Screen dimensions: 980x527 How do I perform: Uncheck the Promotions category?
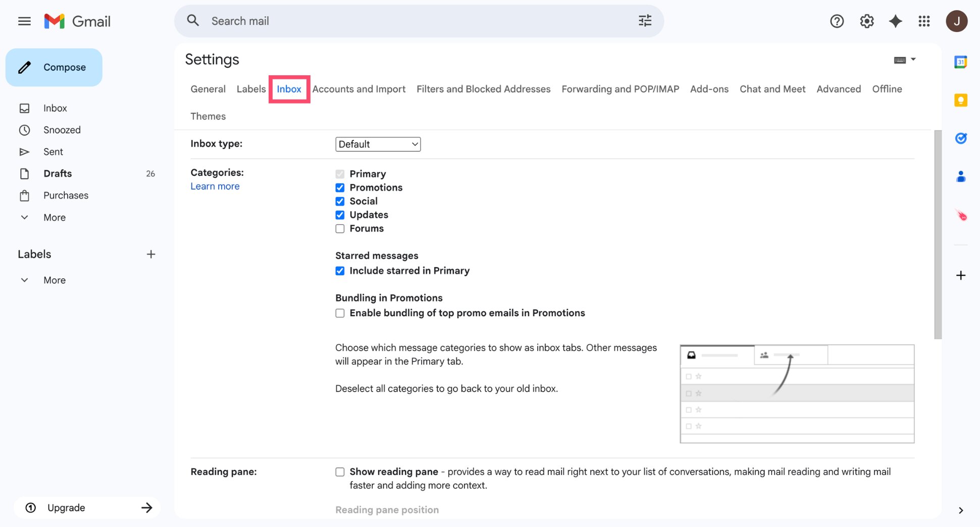pos(340,187)
